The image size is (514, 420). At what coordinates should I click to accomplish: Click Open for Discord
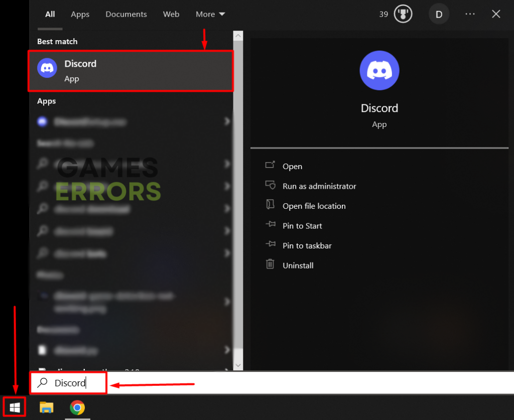pyautogui.click(x=292, y=167)
